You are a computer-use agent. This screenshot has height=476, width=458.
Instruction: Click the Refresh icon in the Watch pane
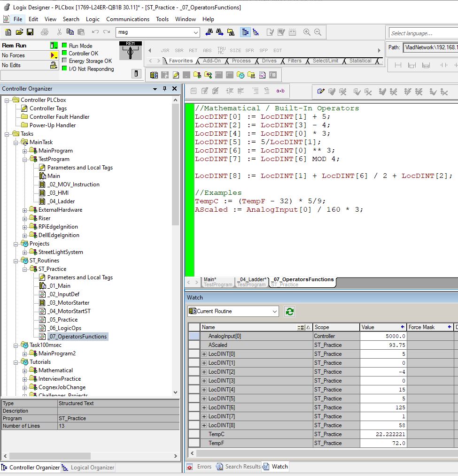point(289,311)
